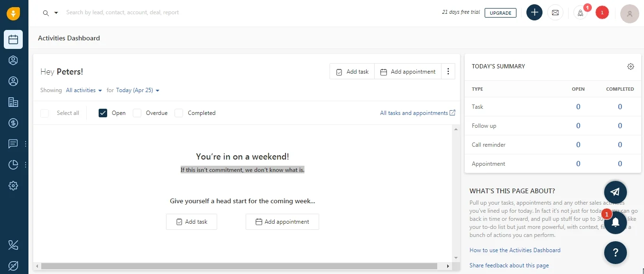The height and width of the screenshot is (274, 644).
Task: Click the search magnifier icon
Action: (x=46, y=13)
